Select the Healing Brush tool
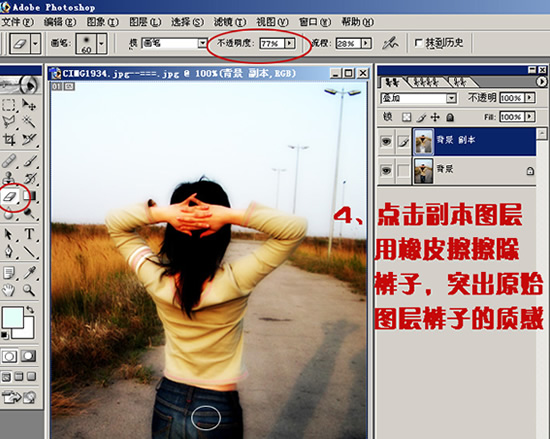Screen dimensions: 550x439 (x=9, y=161)
